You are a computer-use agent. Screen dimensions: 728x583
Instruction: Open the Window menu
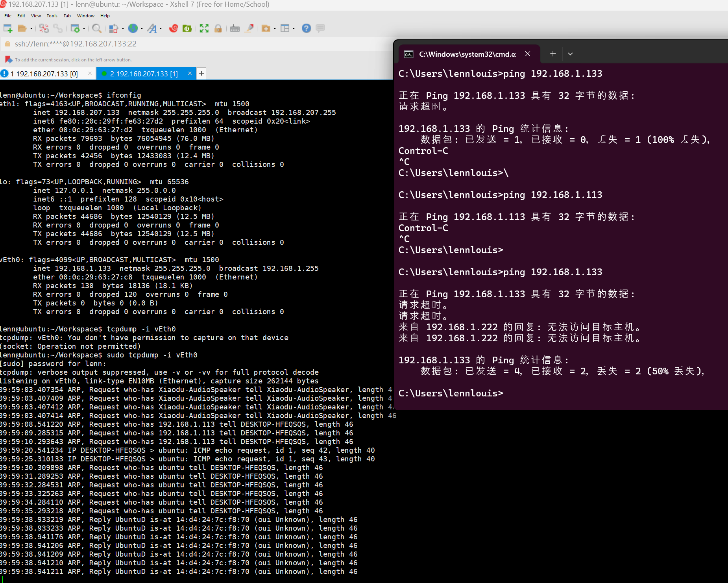(x=86, y=16)
